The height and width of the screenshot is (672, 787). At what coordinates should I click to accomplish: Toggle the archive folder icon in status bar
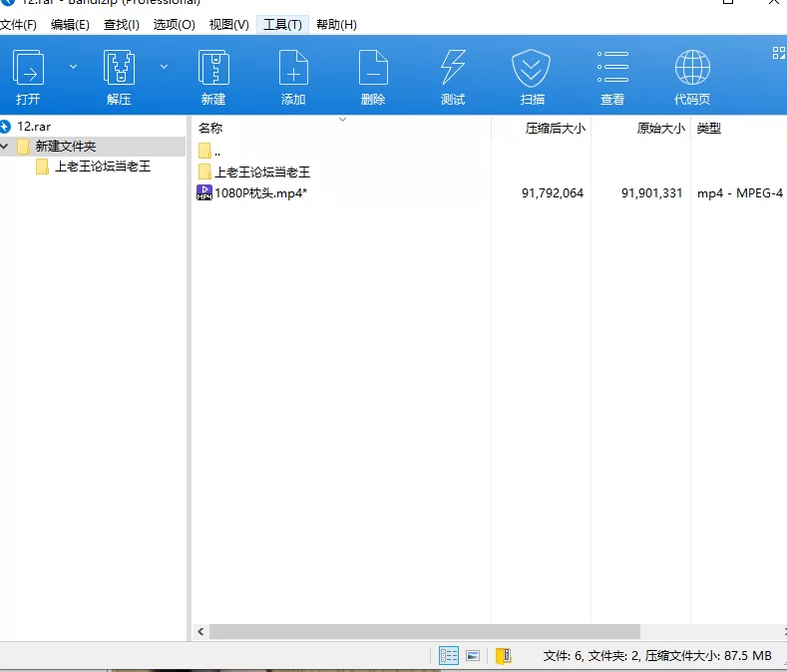coord(504,655)
